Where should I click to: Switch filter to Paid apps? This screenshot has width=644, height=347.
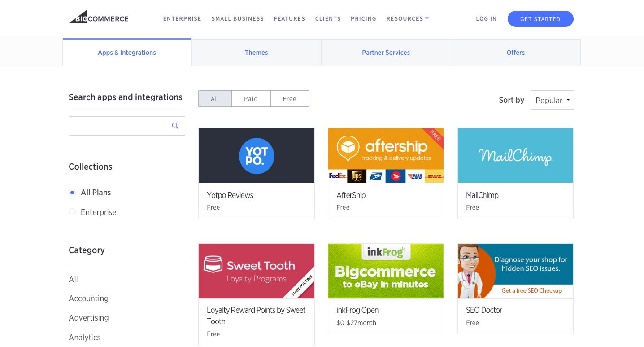[x=251, y=98]
